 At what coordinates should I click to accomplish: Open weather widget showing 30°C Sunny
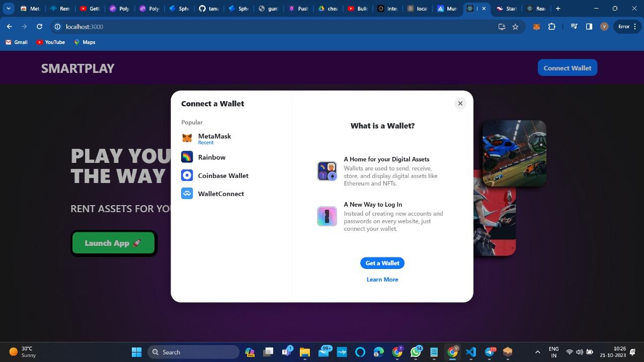[x=23, y=352]
